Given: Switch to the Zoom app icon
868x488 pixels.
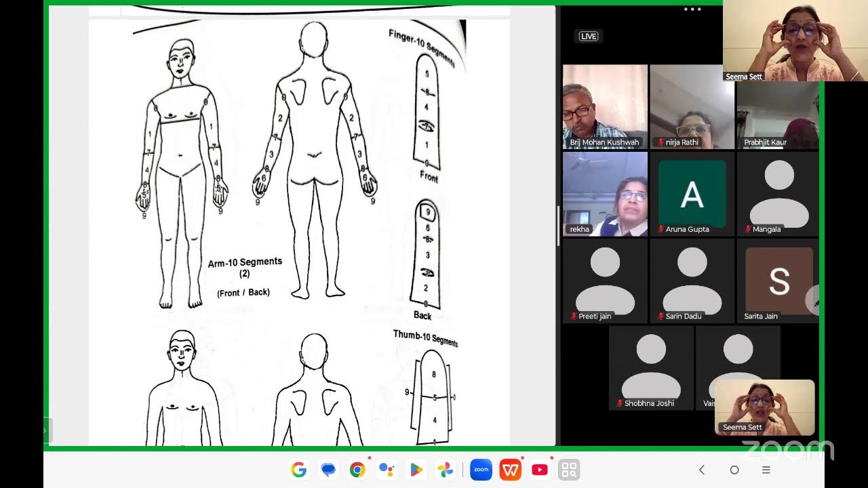Looking at the screenshot, I should pos(481,470).
